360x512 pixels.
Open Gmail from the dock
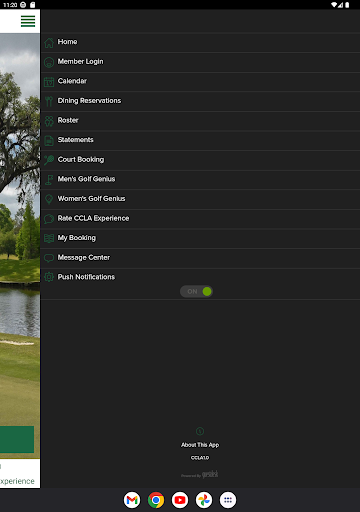pyautogui.click(x=132, y=500)
